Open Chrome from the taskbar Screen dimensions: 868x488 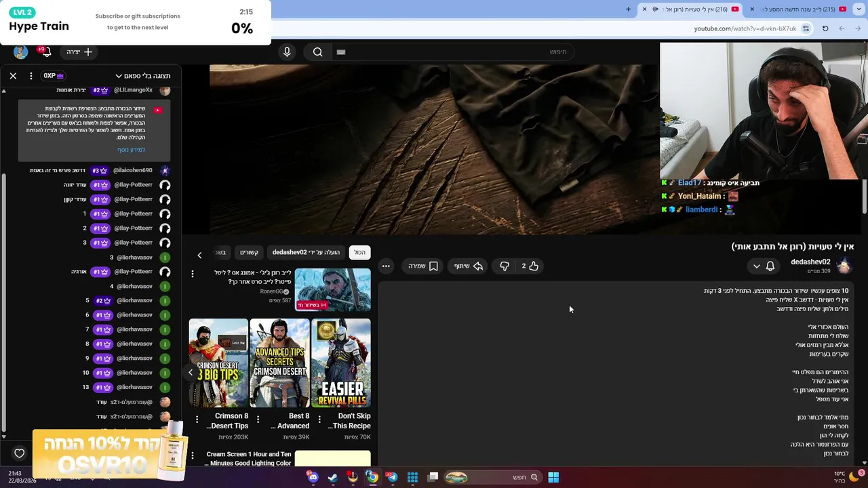pyautogui.click(x=372, y=477)
